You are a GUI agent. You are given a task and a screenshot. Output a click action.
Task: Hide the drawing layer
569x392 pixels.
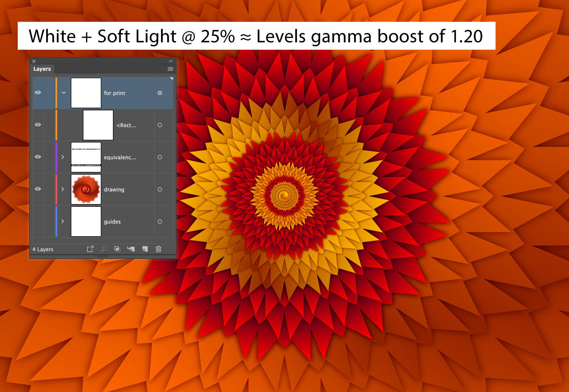click(x=38, y=189)
